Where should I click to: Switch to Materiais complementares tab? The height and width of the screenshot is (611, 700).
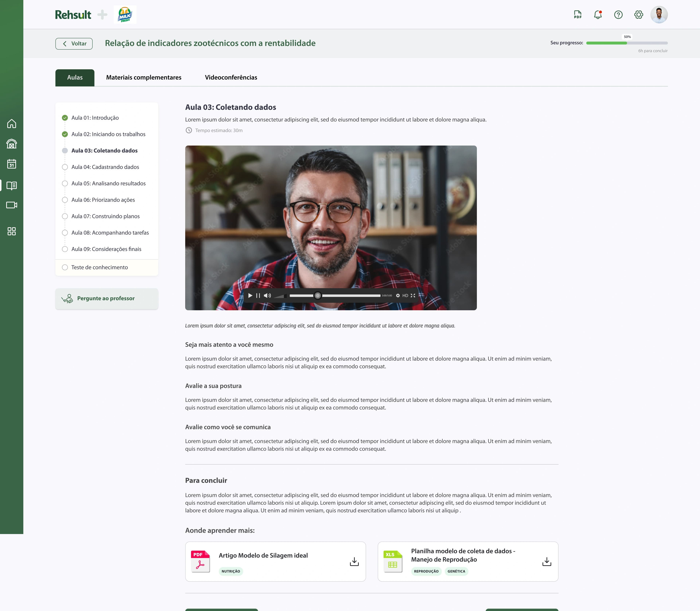(144, 78)
